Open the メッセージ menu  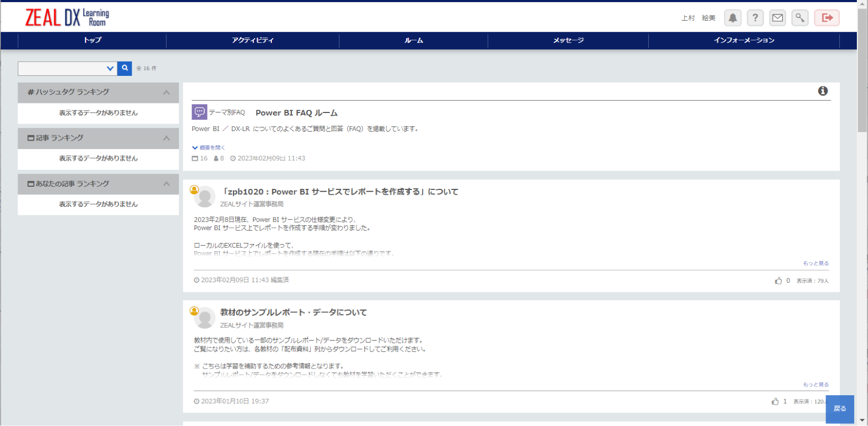tap(568, 40)
